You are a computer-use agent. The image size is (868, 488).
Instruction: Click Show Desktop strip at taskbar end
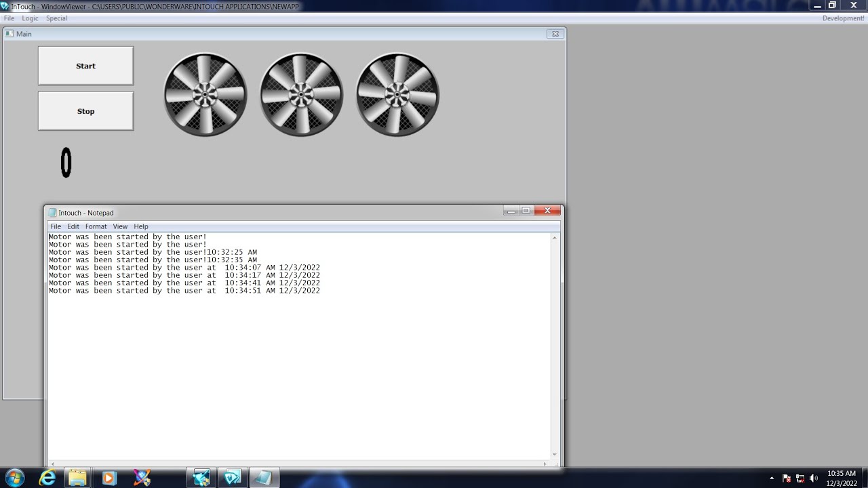coord(864,478)
